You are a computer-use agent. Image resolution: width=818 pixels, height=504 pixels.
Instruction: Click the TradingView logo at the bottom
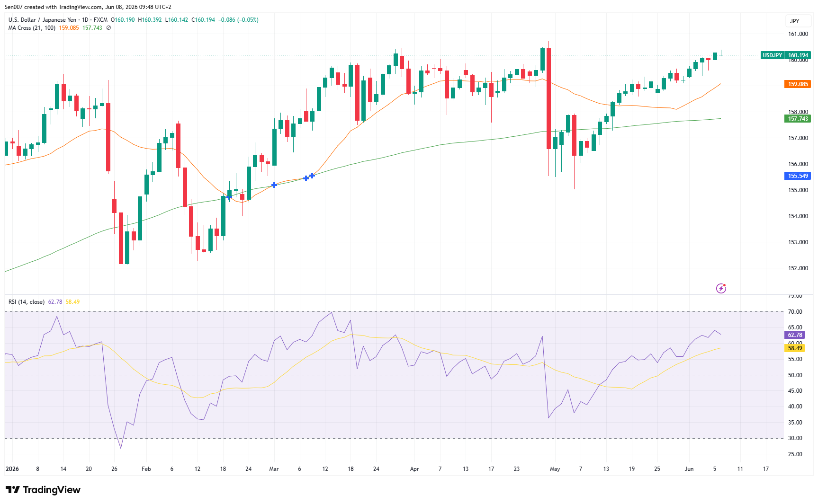(43, 490)
